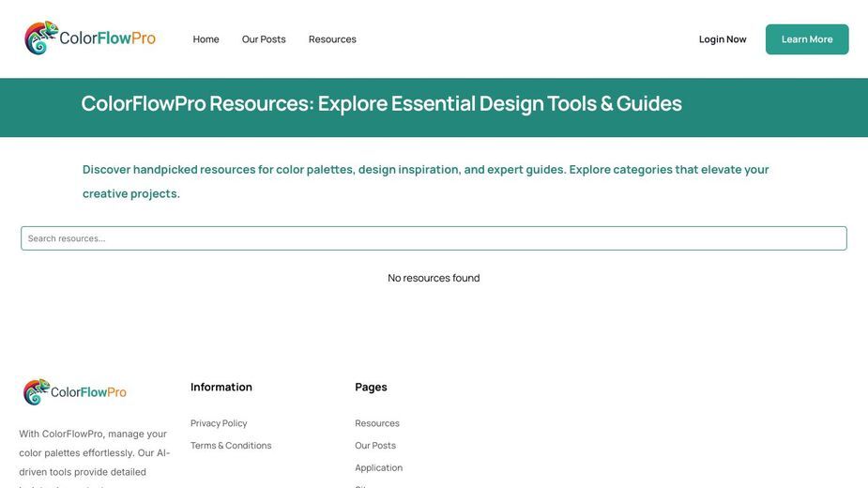Open Resources link under Pages in footer

[377, 423]
